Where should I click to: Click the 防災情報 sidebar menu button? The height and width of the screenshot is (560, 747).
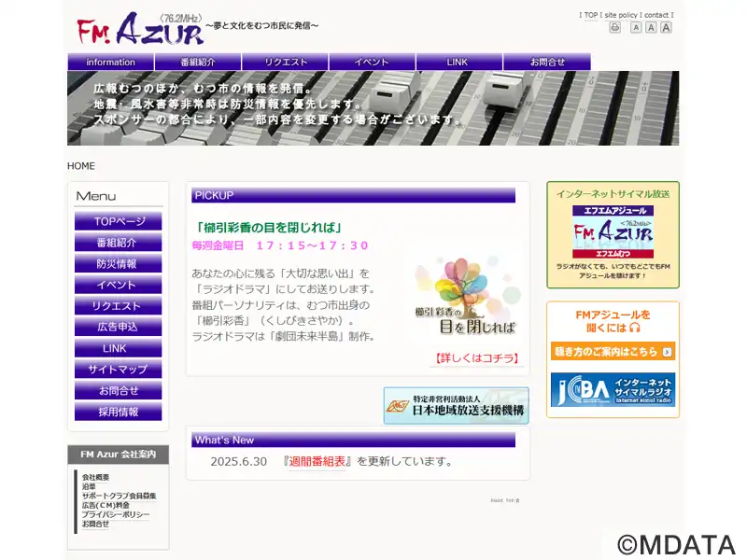119,264
